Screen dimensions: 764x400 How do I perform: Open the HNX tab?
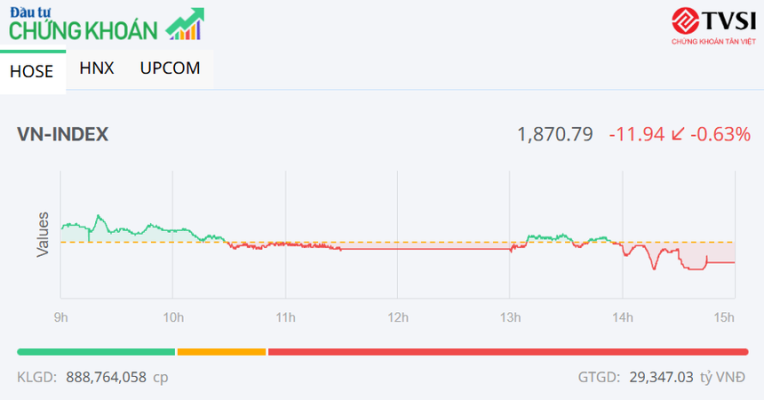pos(97,68)
